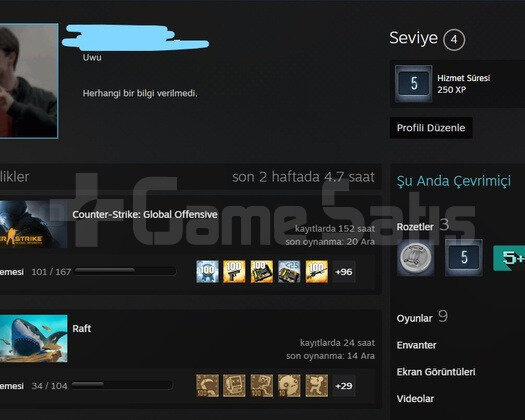Click the '250 XP' text
The width and height of the screenshot is (525, 420).
tap(452, 90)
